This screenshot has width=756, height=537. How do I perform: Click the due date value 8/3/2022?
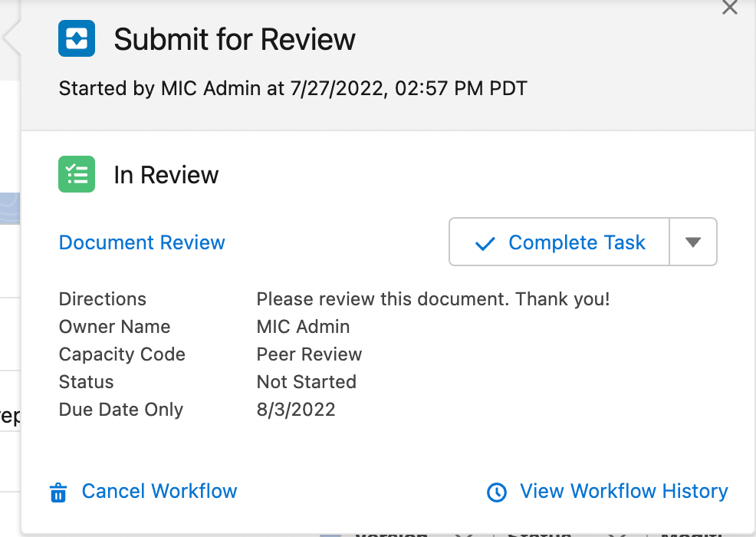click(296, 410)
